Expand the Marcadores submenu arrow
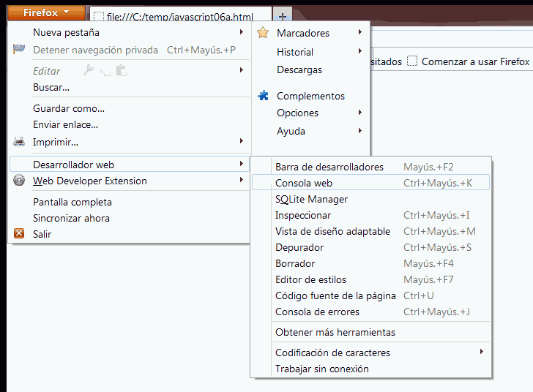Image resolution: width=533 pixels, height=392 pixels. click(360, 32)
